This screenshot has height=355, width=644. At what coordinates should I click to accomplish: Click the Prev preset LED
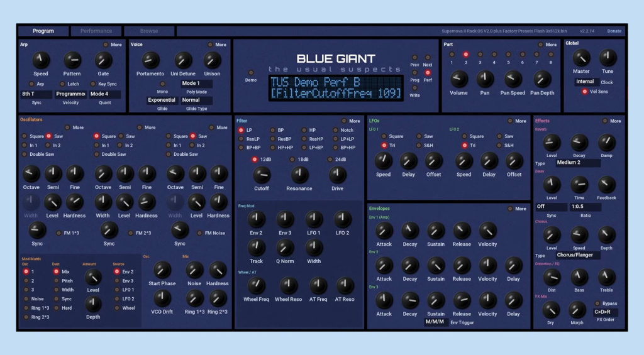point(414,57)
